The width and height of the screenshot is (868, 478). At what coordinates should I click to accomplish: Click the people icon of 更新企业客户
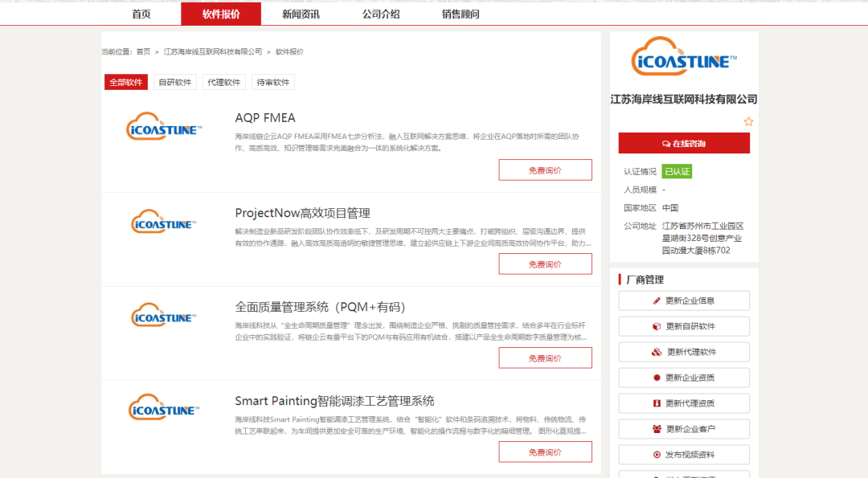click(657, 429)
